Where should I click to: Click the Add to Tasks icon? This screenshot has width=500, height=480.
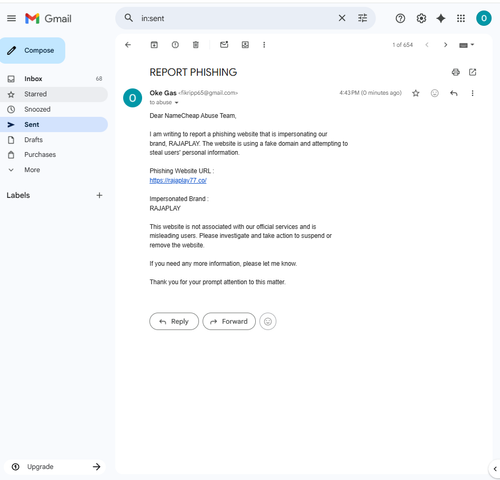click(245, 45)
